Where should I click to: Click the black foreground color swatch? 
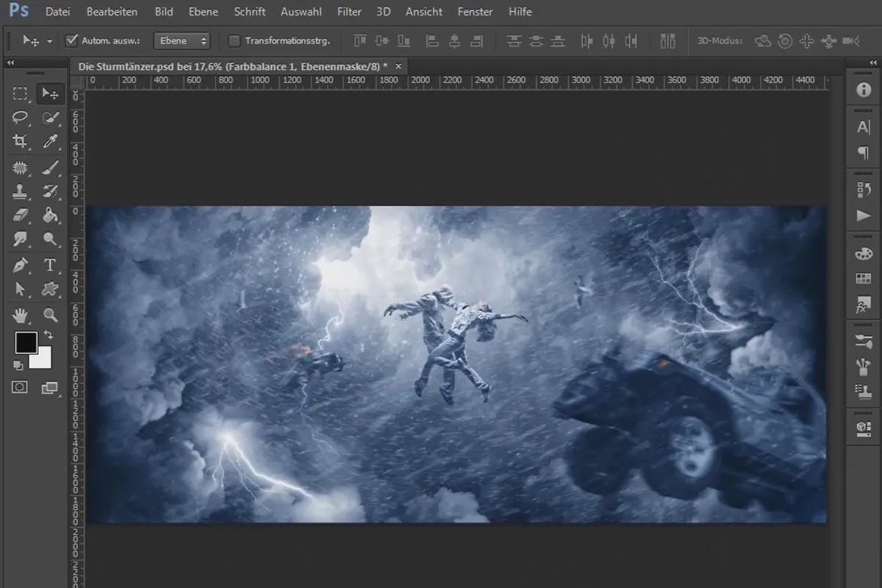26,342
